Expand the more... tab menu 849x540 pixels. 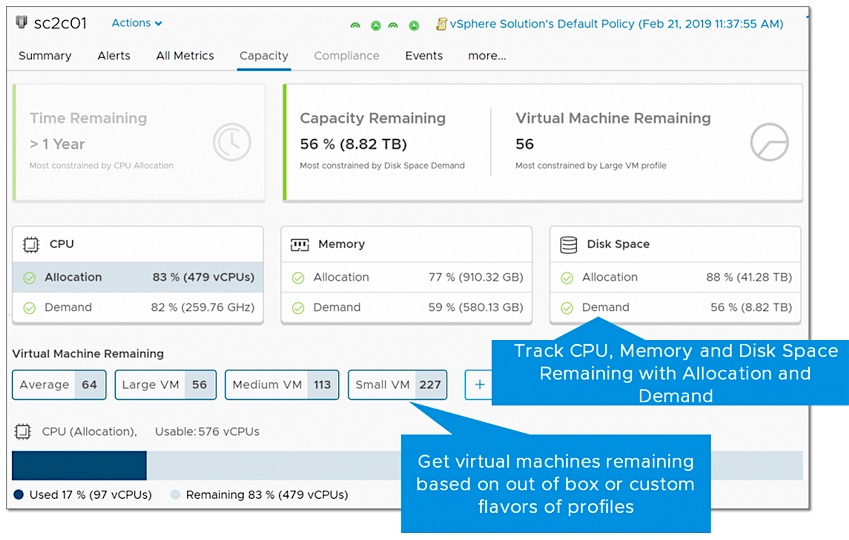click(x=487, y=56)
